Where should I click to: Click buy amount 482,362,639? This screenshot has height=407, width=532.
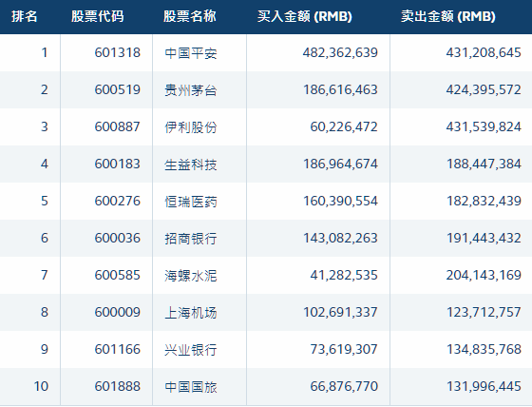click(x=340, y=52)
